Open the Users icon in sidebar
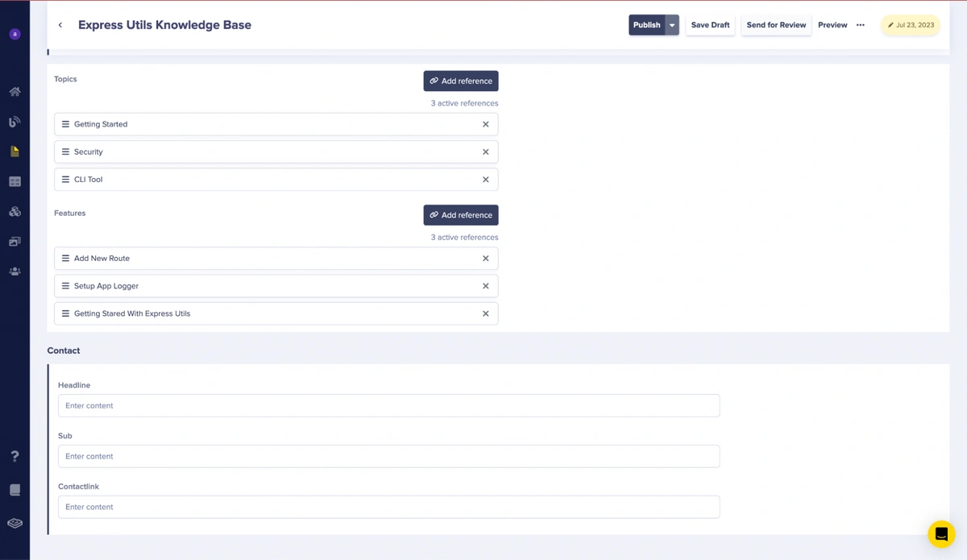The width and height of the screenshot is (967, 560). point(15,272)
